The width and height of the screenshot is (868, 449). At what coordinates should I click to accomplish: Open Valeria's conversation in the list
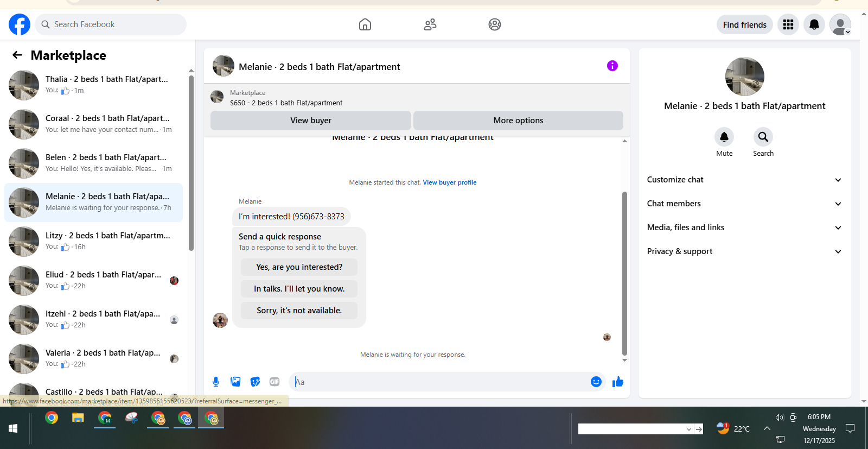pyautogui.click(x=93, y=359)
